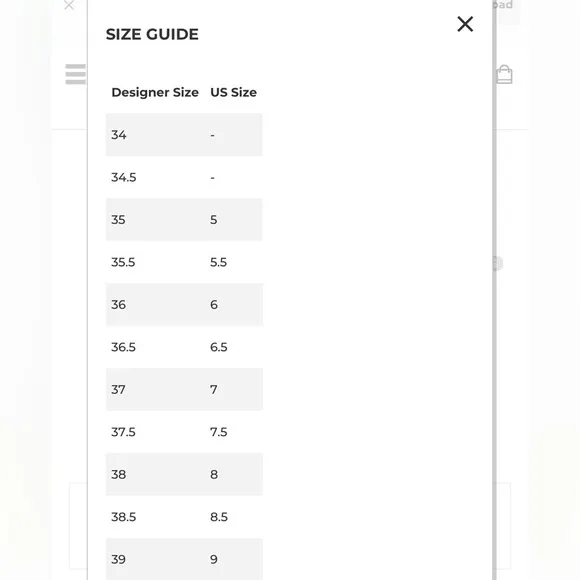580x580 pixels.
Task: Close the Size Guide panel
Action: [465, 24]
